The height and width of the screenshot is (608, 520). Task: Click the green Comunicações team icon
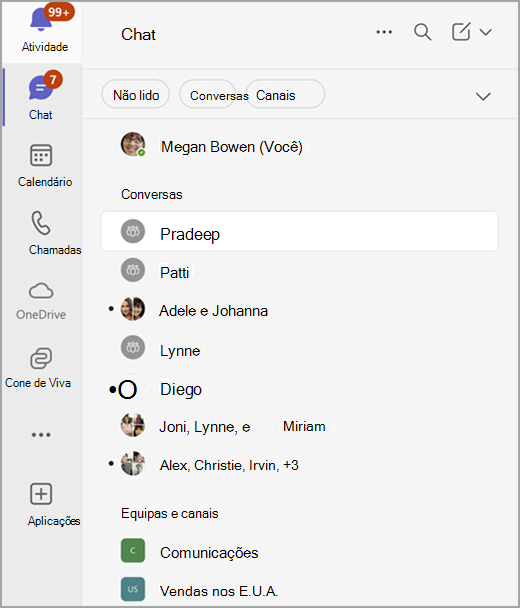pos(133,550)
